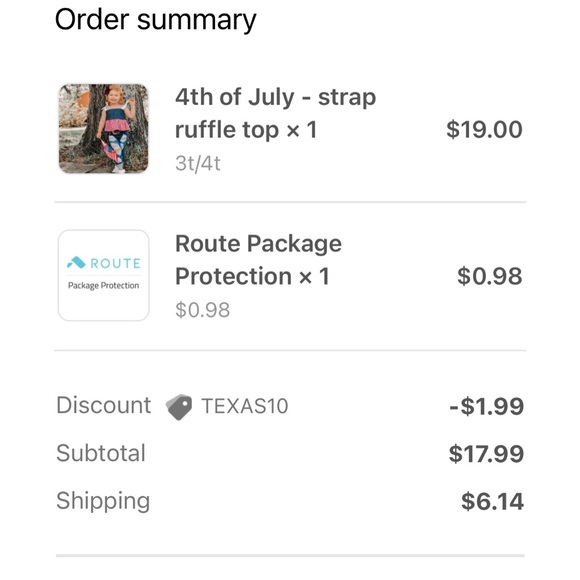Click the gray $0.98 under Protection title
The image size is (580, 580).
pos(203,310)
